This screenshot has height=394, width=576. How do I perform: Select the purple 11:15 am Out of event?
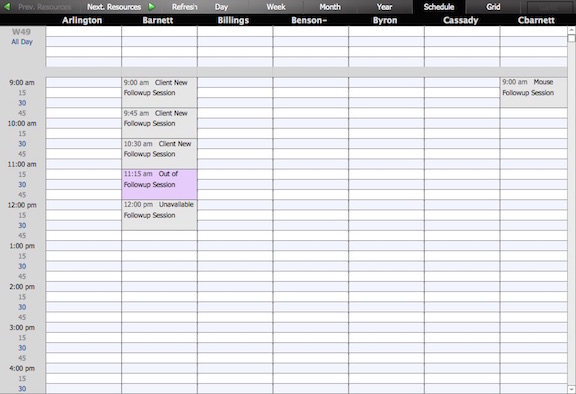click(x=159, y=184)
